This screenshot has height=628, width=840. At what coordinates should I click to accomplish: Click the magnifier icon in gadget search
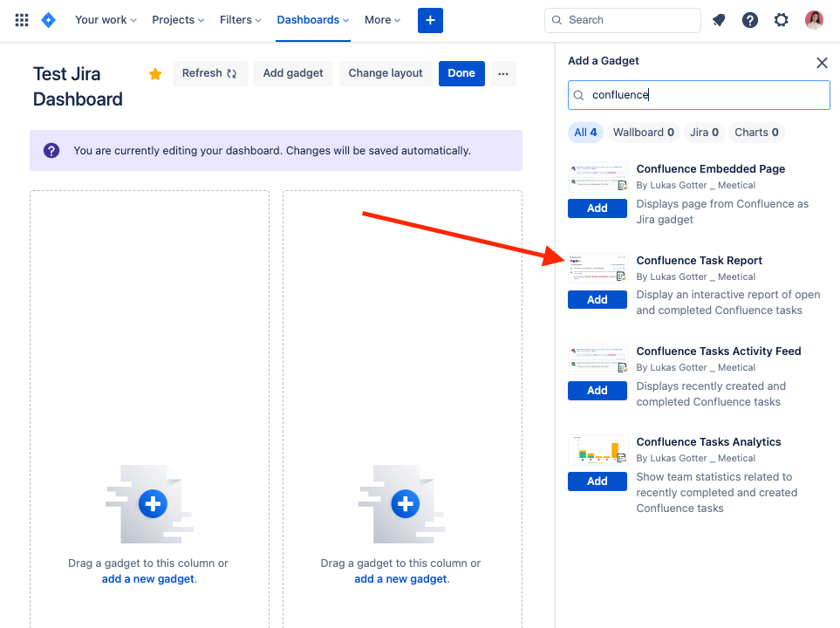578,95
